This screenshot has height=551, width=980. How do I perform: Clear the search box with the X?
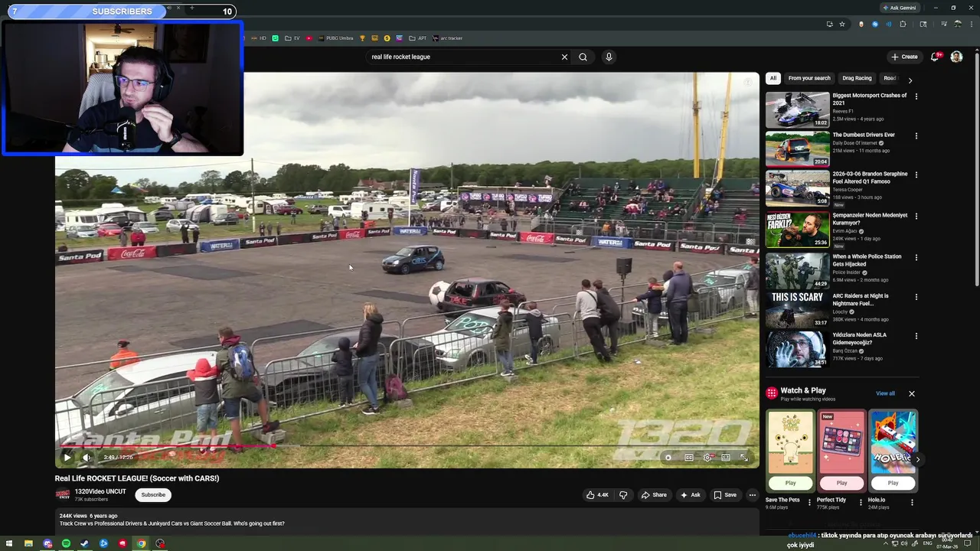564,57
